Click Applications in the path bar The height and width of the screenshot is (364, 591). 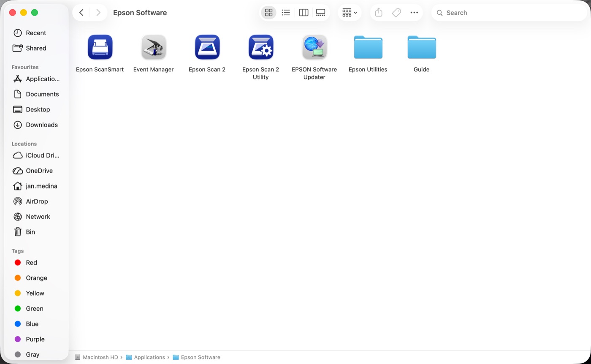point(145,357)
